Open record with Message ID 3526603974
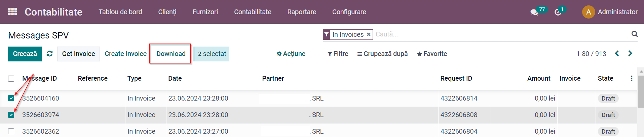 pyautogui.click(x=40, y=115)
